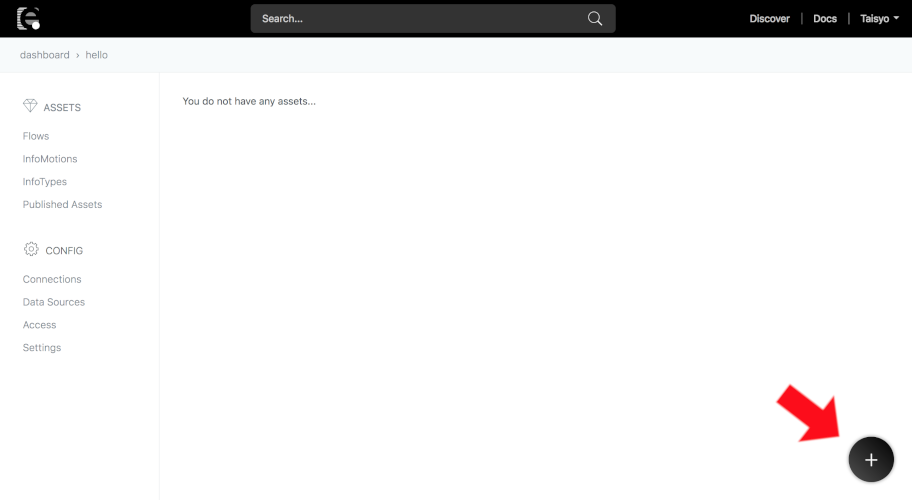Click the magnifying glass search icon
The width and height of the screenshot is (912, 500).
click(x=594, y=19)
